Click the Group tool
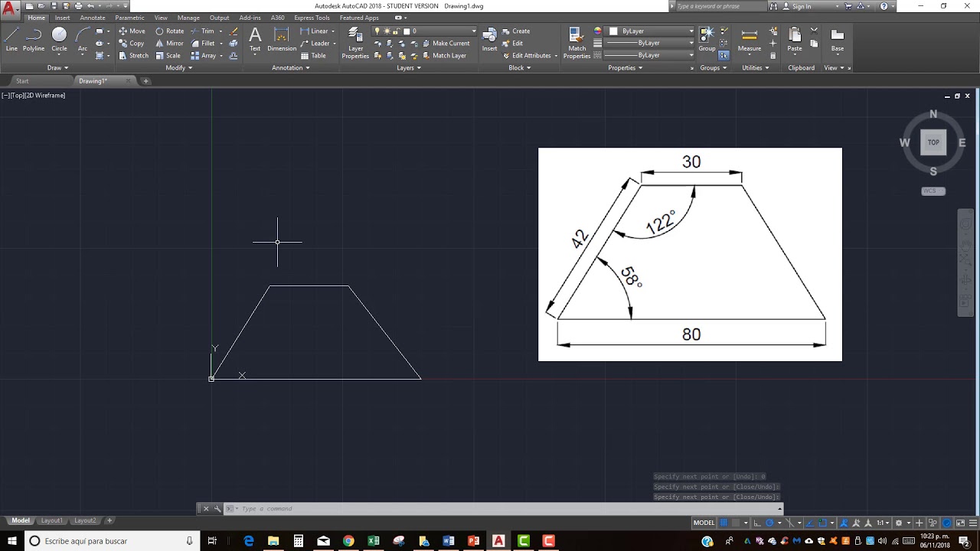Image resolution: width=980 pixels, height=551 pixels. (x=707, y=39)
